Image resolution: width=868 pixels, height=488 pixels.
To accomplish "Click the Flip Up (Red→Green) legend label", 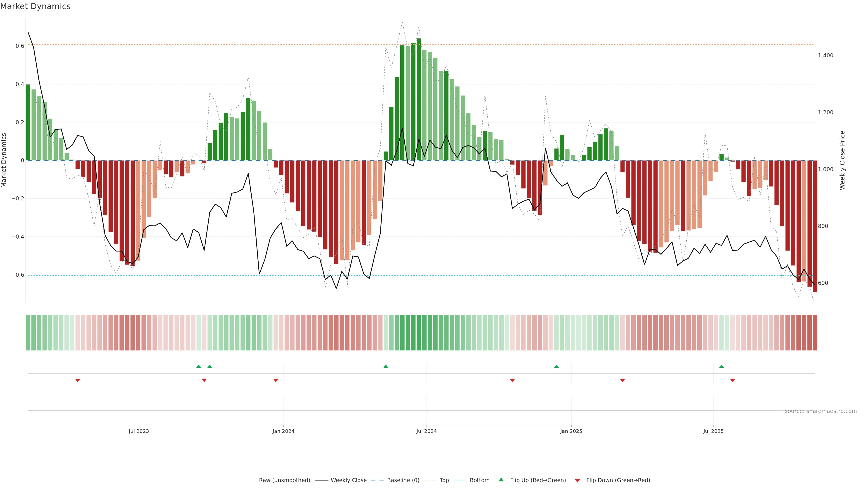I will tap(538, 480).
